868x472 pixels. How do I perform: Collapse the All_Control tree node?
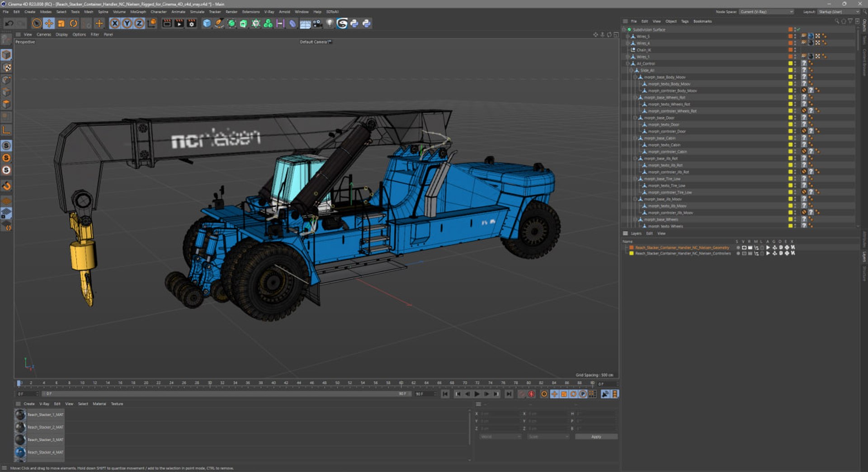pyautogui.click(x=627, y=64)
